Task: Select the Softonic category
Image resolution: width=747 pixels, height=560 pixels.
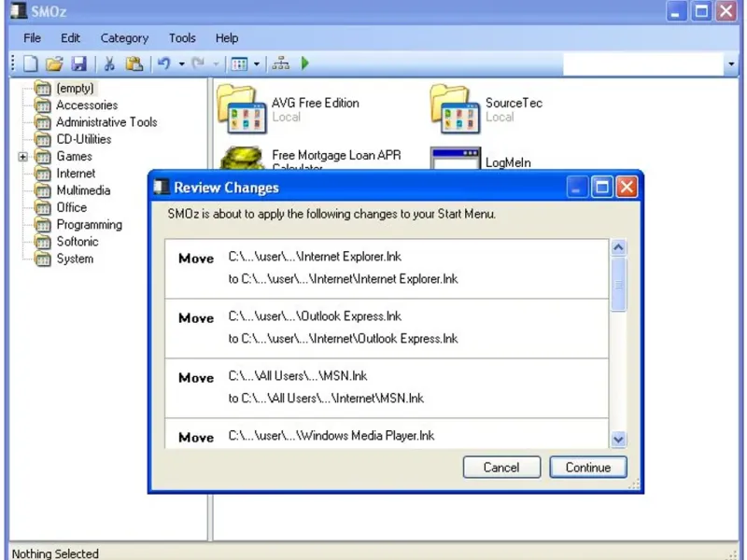Action: [x=78, y=242]
